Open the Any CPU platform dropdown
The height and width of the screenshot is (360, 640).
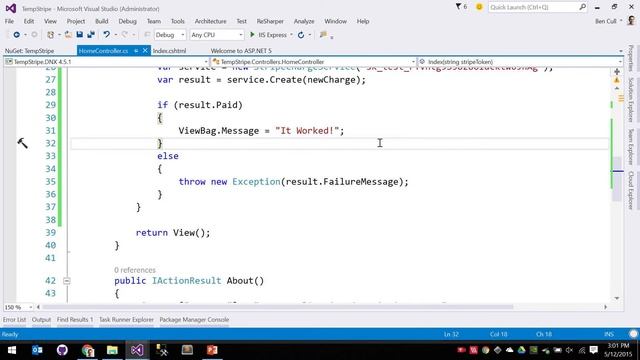[217, 35]
